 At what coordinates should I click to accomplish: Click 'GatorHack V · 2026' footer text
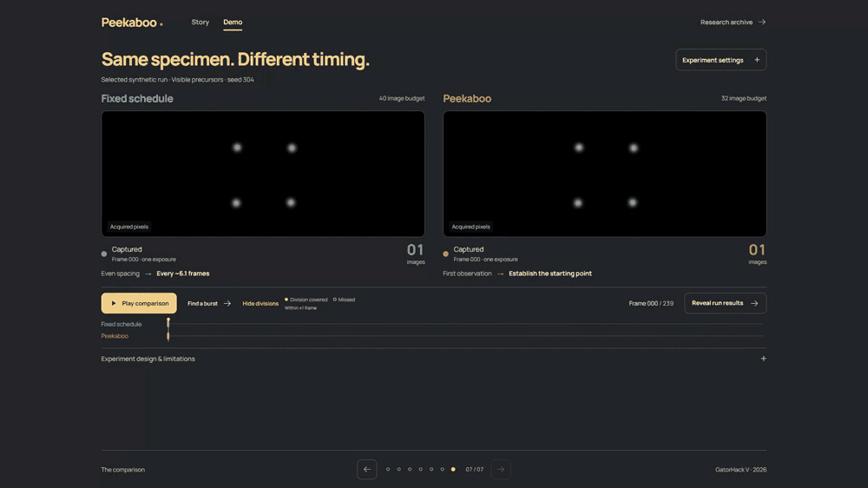[x=740, y=470]
